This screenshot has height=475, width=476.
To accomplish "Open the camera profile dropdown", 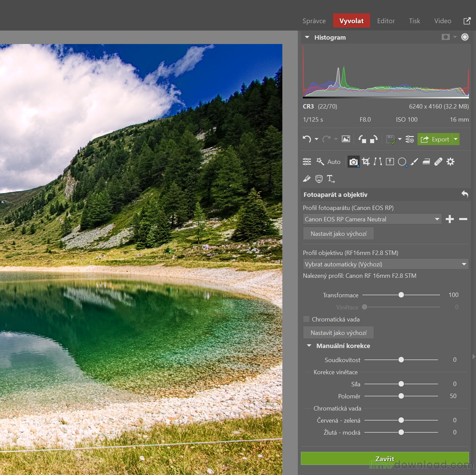I will pos(372,219).
